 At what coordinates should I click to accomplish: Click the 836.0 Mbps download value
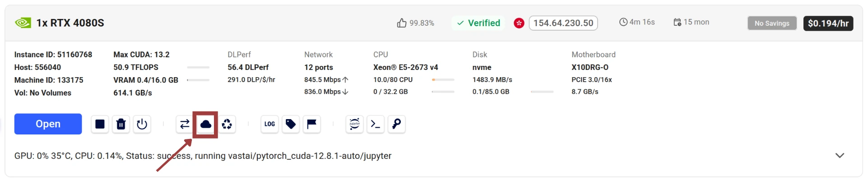point(326,92)
